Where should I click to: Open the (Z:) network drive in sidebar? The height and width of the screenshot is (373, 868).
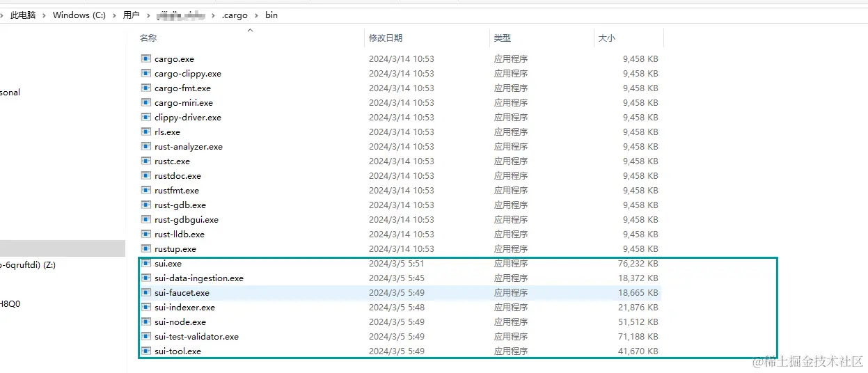(x=28, y=264)
